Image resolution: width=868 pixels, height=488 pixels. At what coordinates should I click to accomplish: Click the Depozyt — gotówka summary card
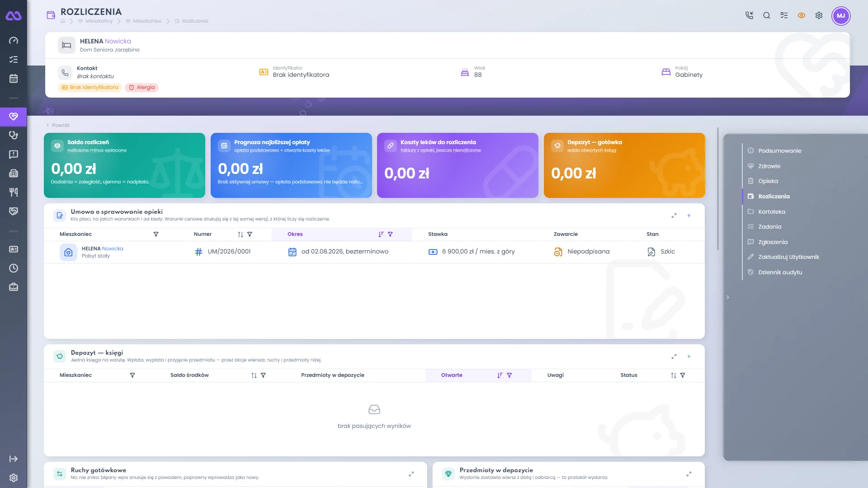[624, 165]
